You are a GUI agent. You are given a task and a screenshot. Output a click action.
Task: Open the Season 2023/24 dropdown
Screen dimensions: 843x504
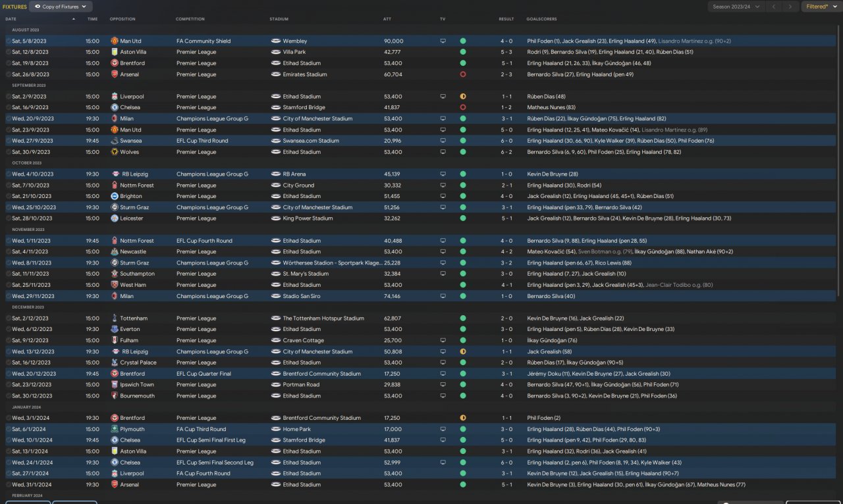[736, 7]
